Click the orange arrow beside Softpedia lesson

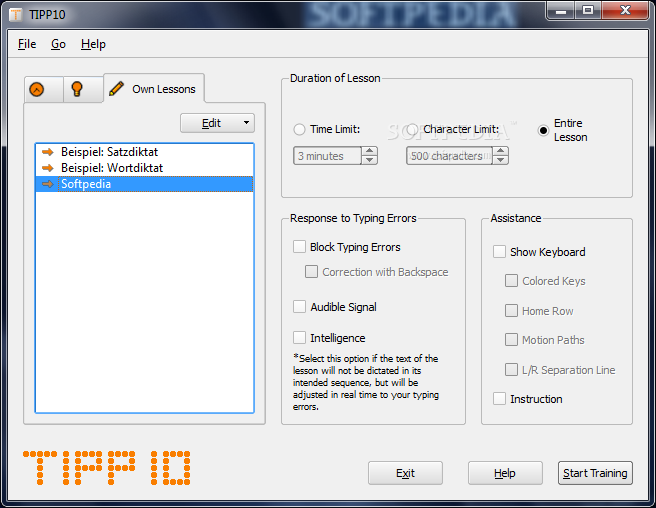click(48, 184)
